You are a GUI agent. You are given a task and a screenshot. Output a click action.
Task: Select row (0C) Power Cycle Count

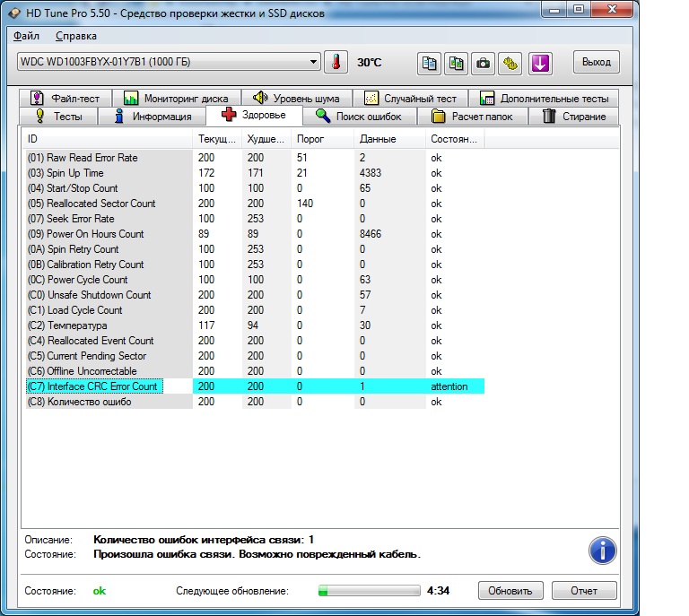click(x=255, y=280)
